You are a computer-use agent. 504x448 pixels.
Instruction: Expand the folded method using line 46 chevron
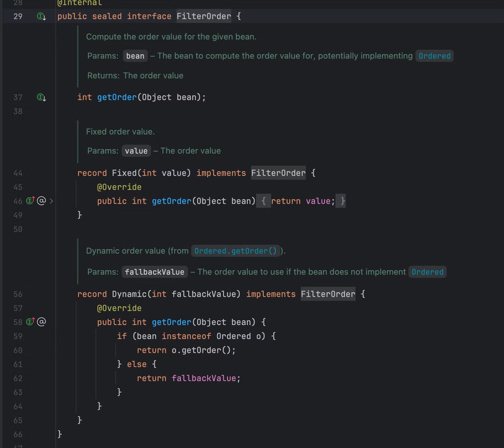pos(51,201)
